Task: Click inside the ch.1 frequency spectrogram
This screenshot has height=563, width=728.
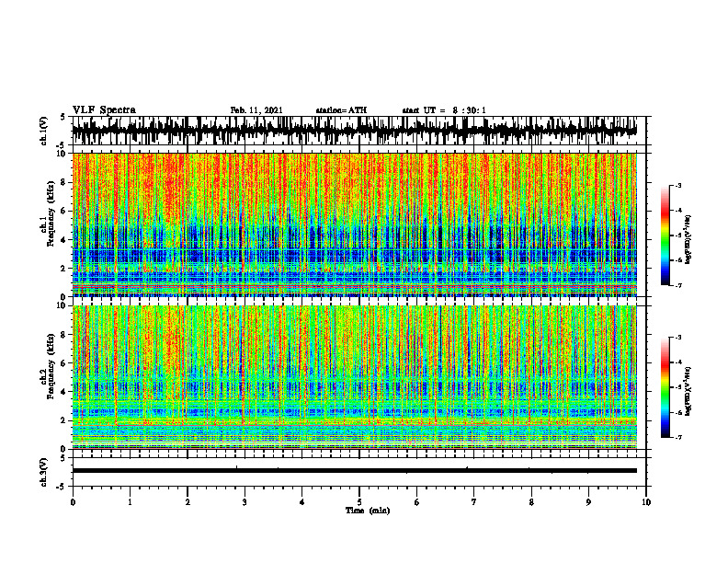Action: (x=355, y=224)
